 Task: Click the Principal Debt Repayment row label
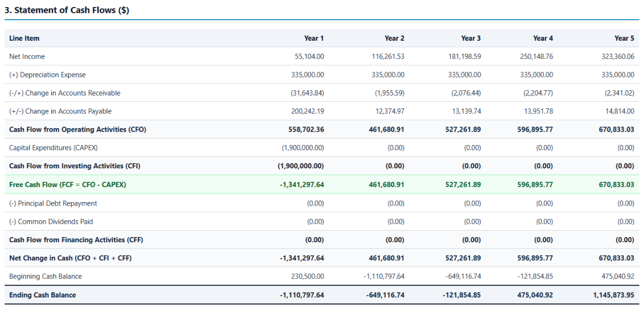(x=53, y=203)
